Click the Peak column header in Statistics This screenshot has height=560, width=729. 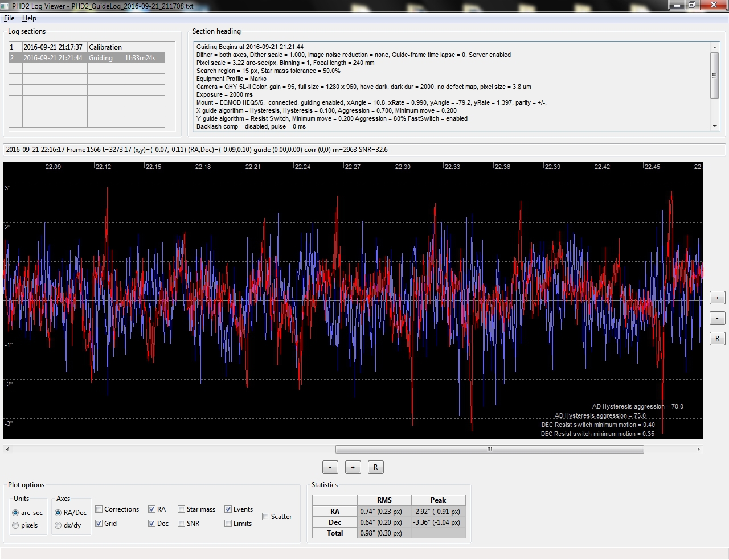pyautogui.click(x=438, y=500)
